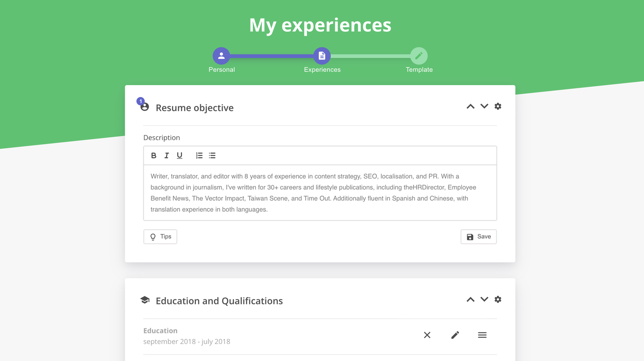Click the Description field label
This screenshot has height=361, width=644.
point(161,138)
